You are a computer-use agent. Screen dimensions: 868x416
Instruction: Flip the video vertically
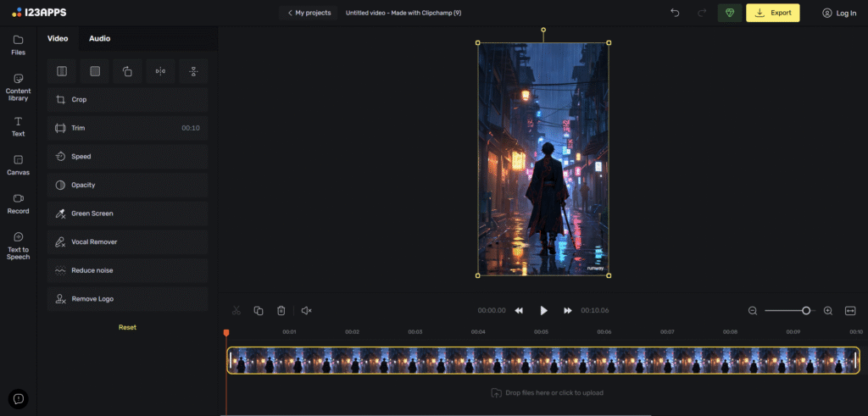coord(193,71)
